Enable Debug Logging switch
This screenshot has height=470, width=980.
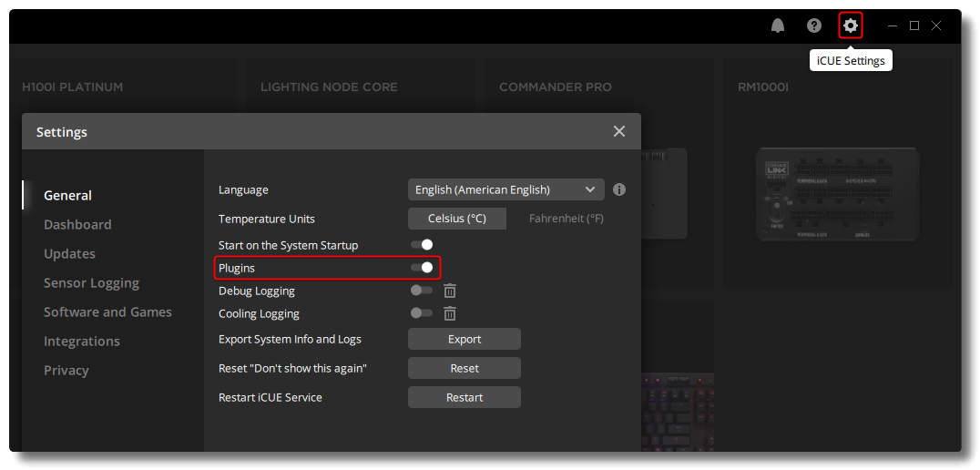click(422, 291)
